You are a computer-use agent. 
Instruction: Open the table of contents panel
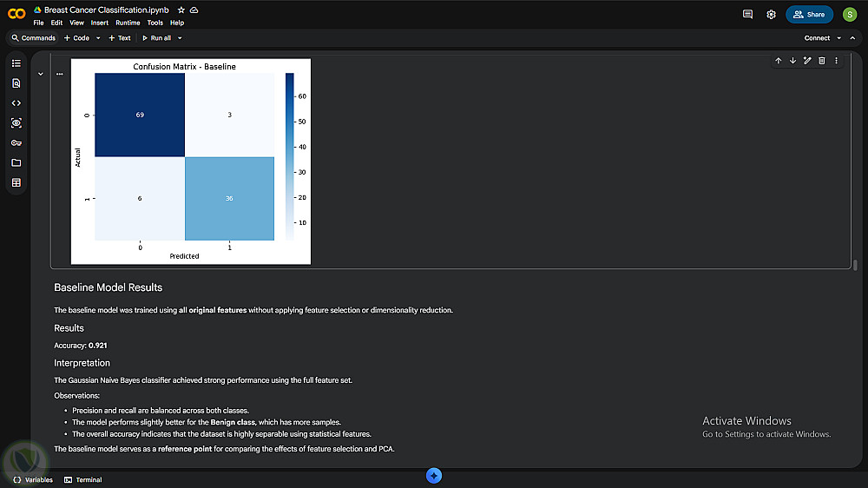(x=16, y=63)
